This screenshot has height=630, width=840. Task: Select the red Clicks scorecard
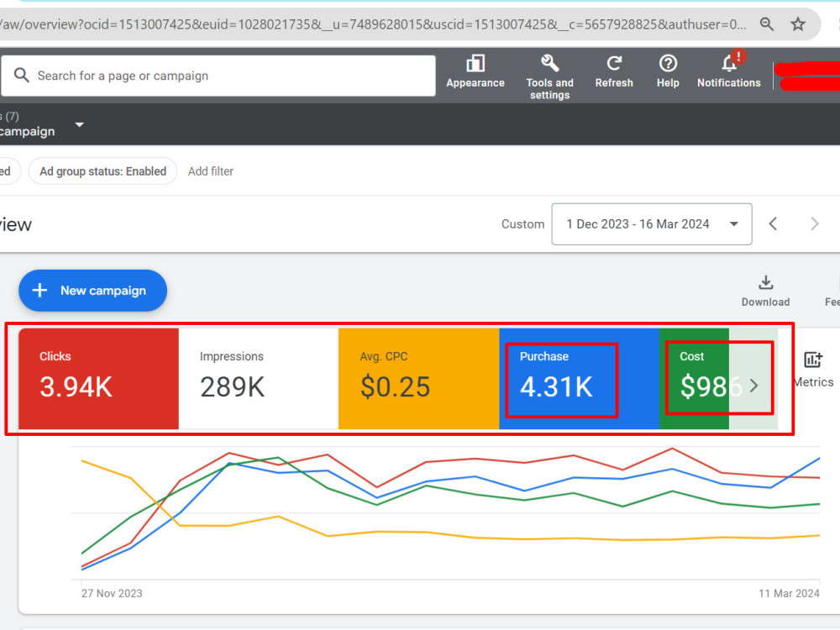tap(98, 379)
